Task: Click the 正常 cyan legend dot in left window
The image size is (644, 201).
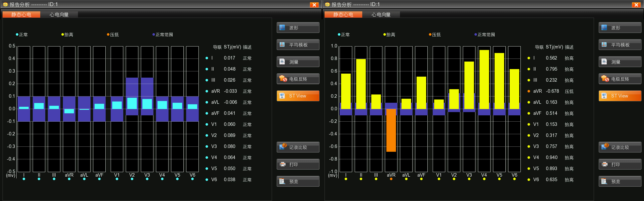Action: (x=17, y=34)
